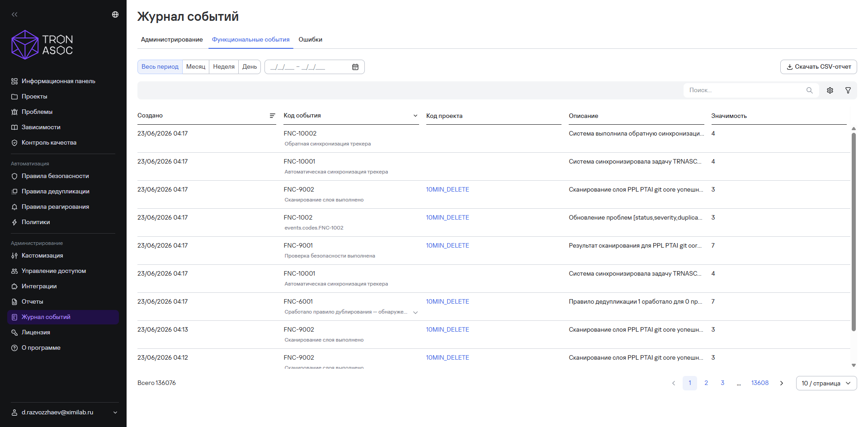Open Проекты menu item label
This screenshot has height=427, width=868.
[34, 97]
